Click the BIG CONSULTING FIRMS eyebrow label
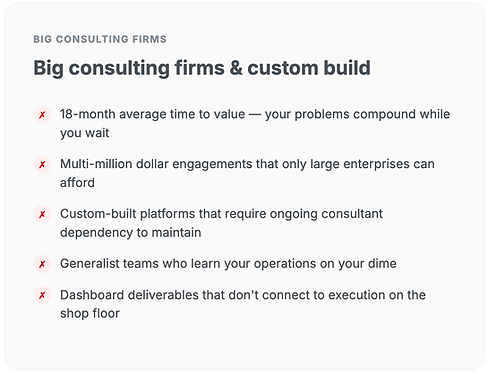The height and width of the screenshot is (374, 488). [100, 39]
